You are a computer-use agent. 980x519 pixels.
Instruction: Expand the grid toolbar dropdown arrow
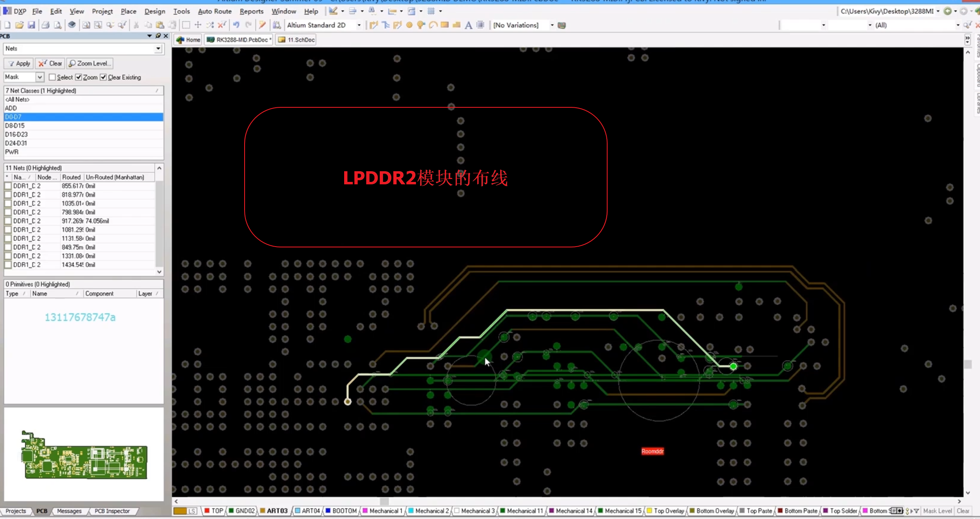[440, 11]
